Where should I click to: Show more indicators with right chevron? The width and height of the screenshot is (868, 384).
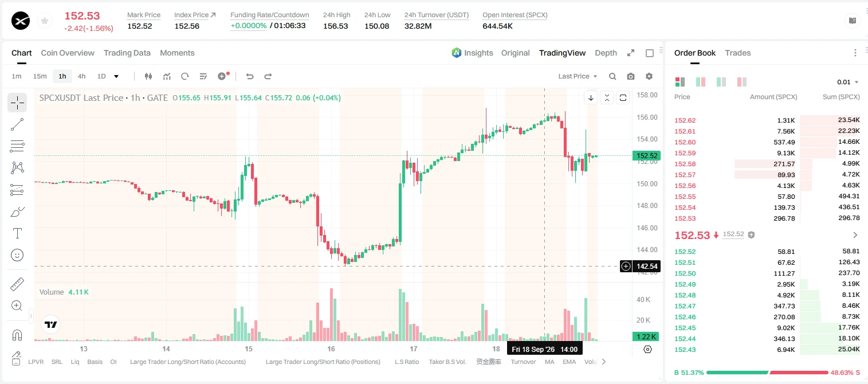(x=603, y=362)
